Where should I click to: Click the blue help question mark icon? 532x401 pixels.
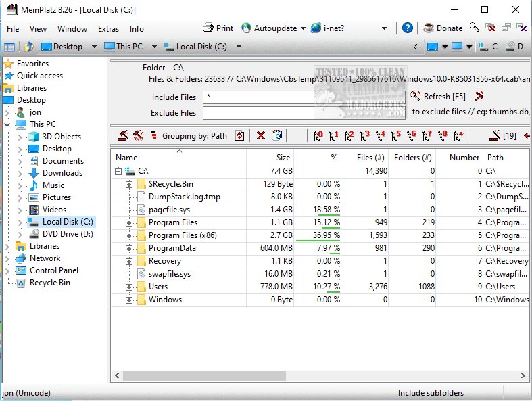tap(407, 28)
